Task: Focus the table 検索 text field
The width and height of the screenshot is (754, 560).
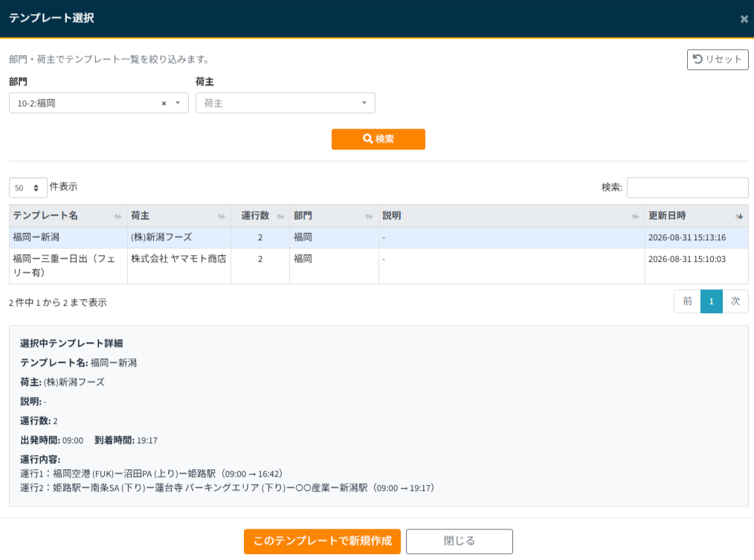Action: pos(687,187)
